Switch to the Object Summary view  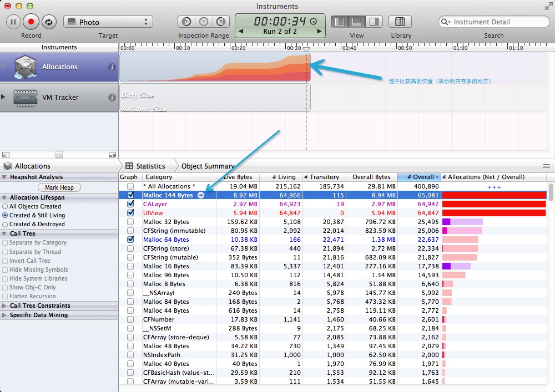(x=208, y=166)
